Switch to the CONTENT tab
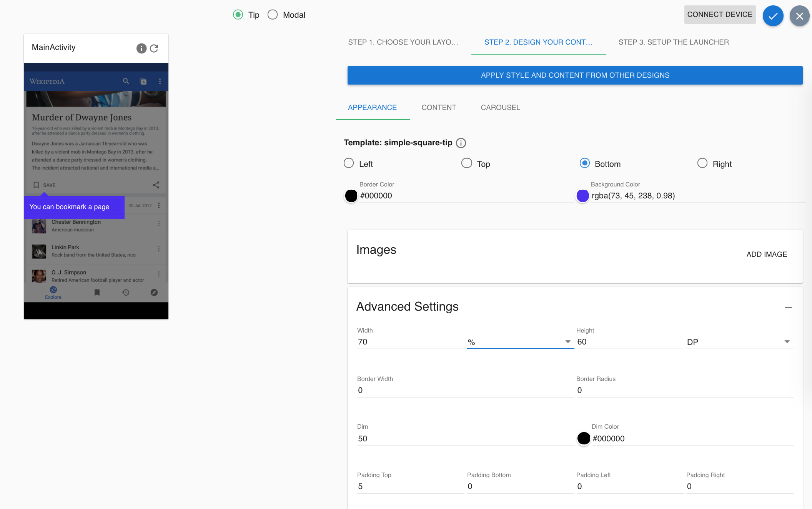The height and width of the screenshot is (509, 812). pos(439,107)
